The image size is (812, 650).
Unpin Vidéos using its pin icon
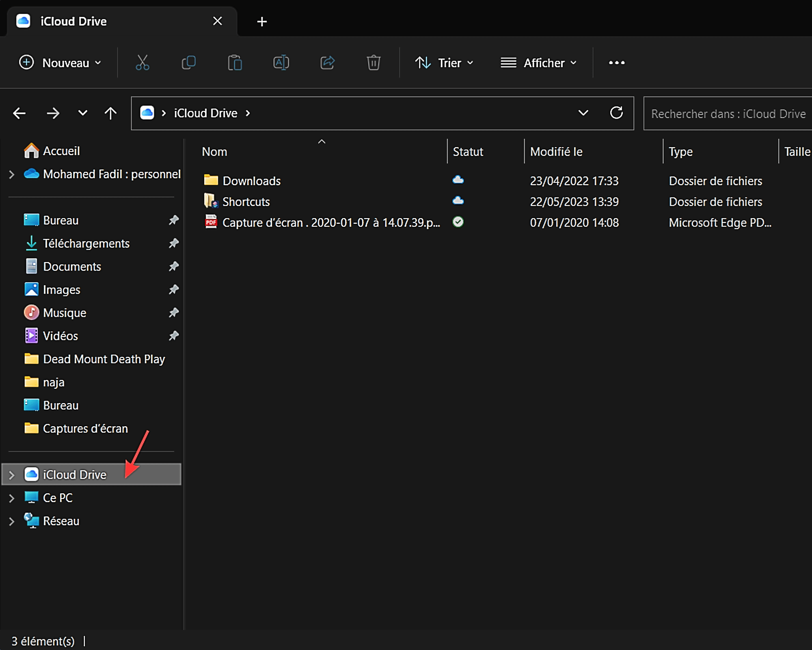174,336
